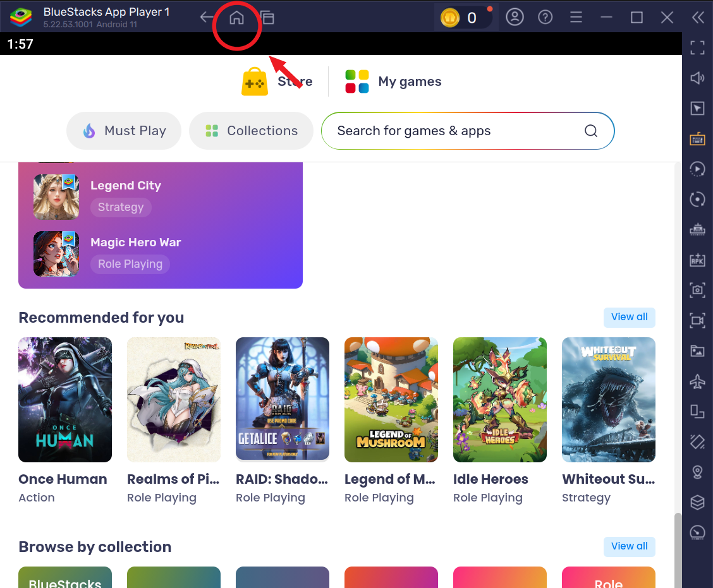Collapse the side toolbar with double chevron
Image resolution: width=713 pixels, height=588 pixels.
698,17
